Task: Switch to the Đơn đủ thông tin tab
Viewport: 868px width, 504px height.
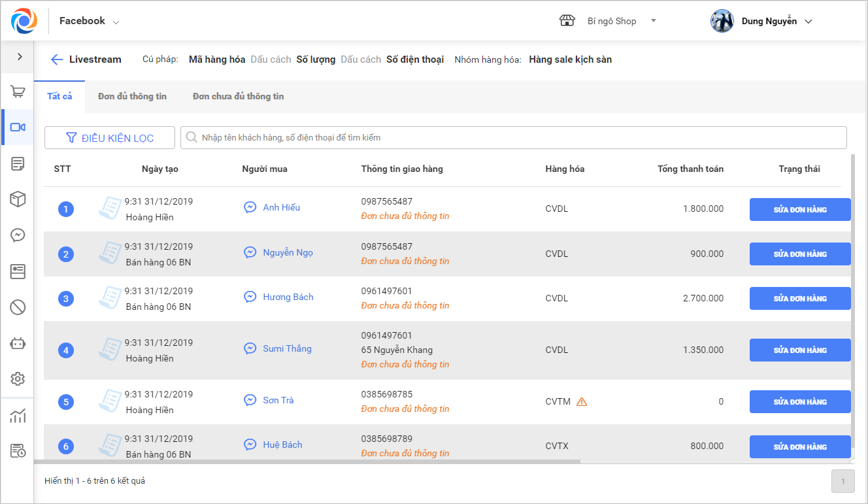Action: (132, 96)
